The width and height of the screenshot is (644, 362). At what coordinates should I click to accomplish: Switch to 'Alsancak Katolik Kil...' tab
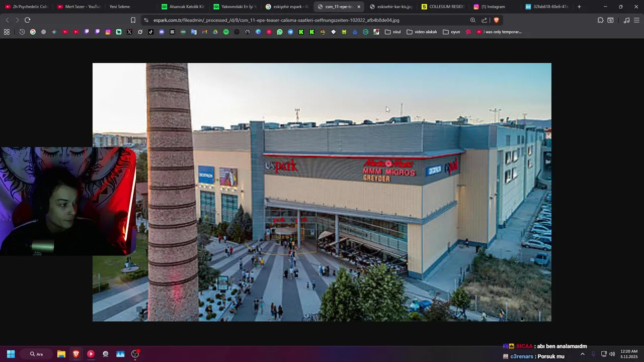[183, 7]
